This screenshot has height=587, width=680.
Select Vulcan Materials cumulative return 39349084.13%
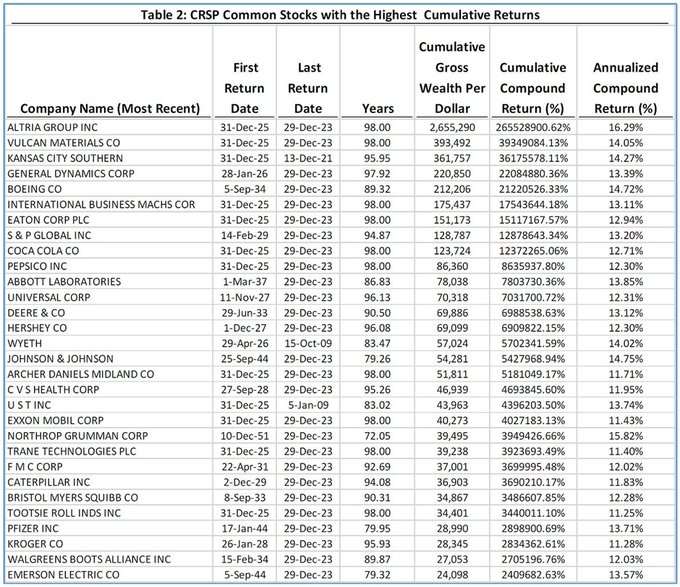coord(533,143)
